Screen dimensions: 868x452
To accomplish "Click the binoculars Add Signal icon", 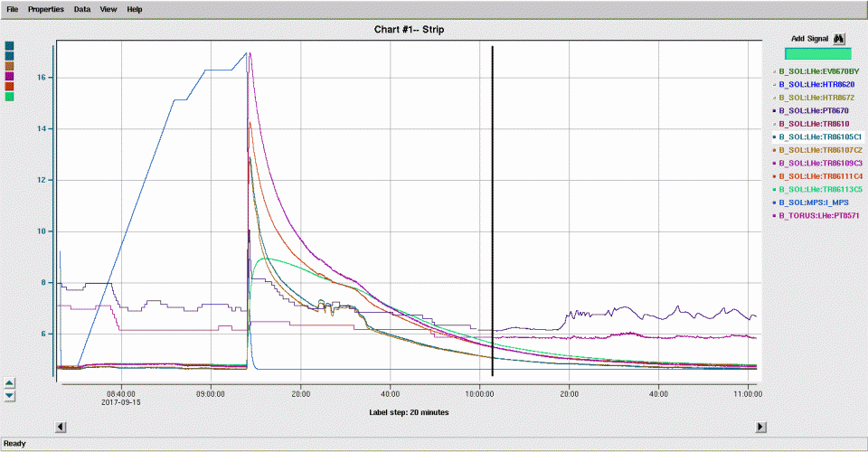I will [x=839, y=39].
